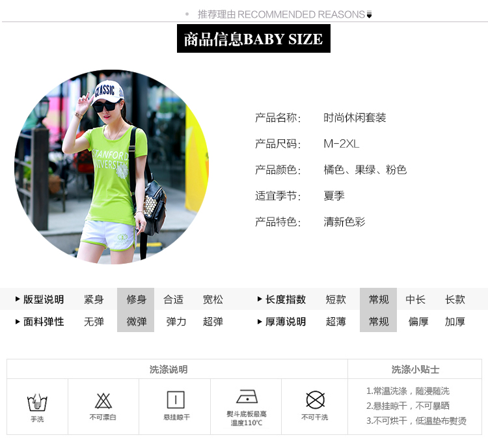Click the 洗涤小贴士 header

415,369
